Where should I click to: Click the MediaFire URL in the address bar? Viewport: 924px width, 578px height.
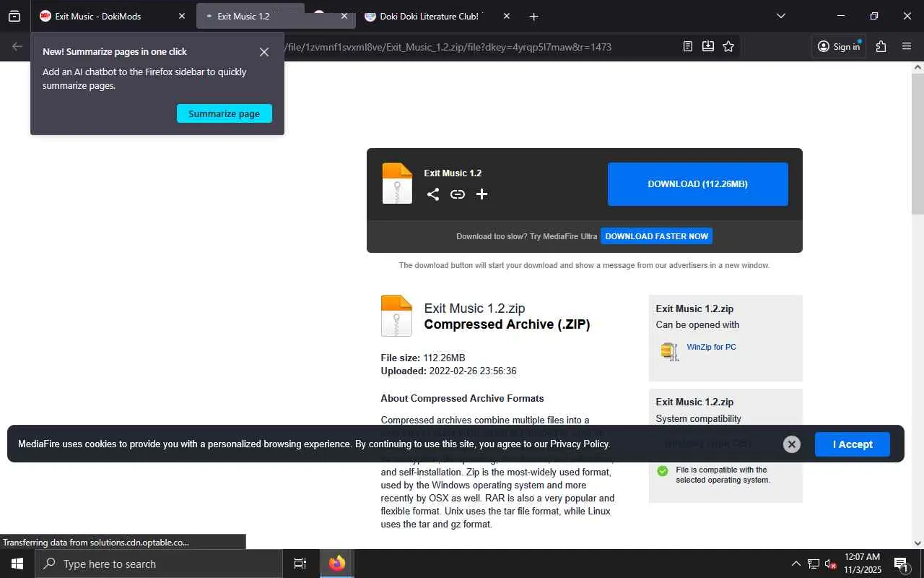coord(448,47)
